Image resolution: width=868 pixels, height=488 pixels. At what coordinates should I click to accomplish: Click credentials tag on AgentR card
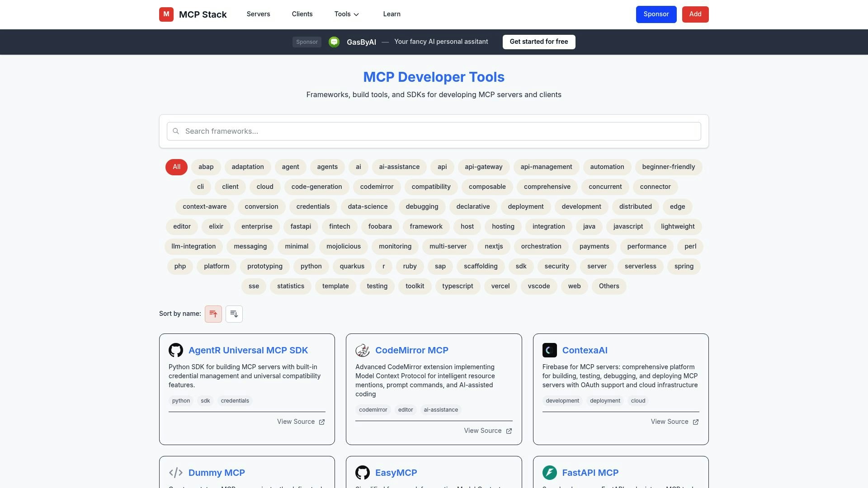(235, 401)
